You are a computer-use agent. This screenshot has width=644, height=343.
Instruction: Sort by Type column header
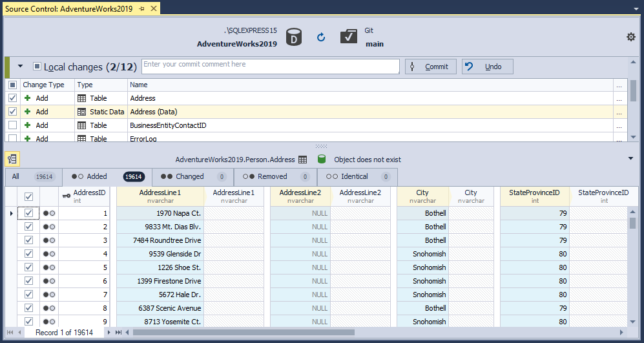[101, 85]
